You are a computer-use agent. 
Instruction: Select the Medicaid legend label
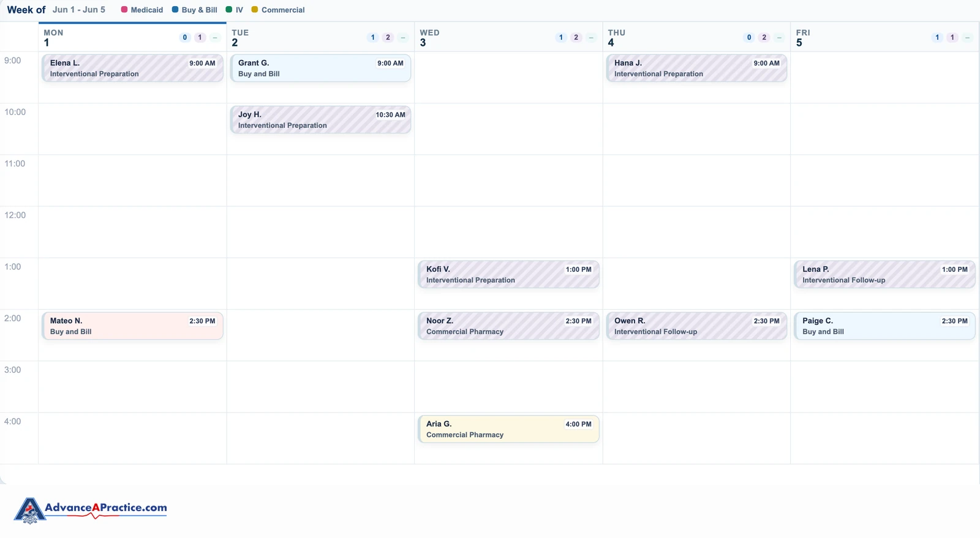[147, 10]
